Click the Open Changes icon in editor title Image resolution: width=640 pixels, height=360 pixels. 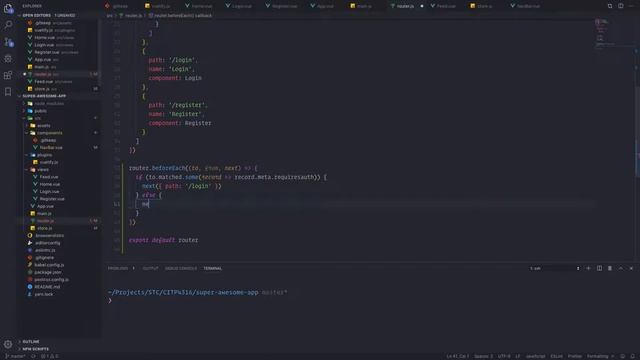(610, 6)
